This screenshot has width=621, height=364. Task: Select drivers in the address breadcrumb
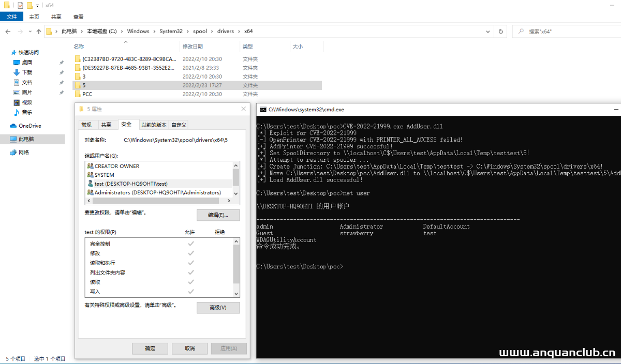226,32
